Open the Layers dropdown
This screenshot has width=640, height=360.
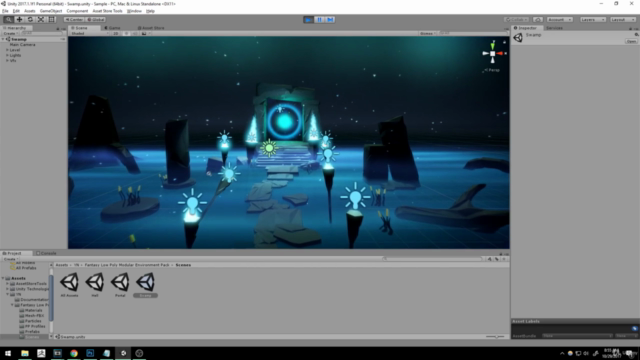(x=593, y=19)
